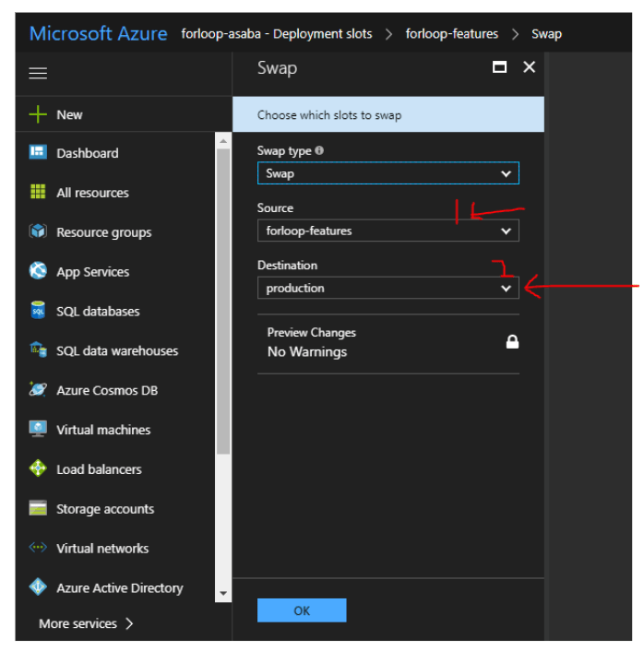Open the Swap type dropdown
644x651 pixels.
point(388,173)
